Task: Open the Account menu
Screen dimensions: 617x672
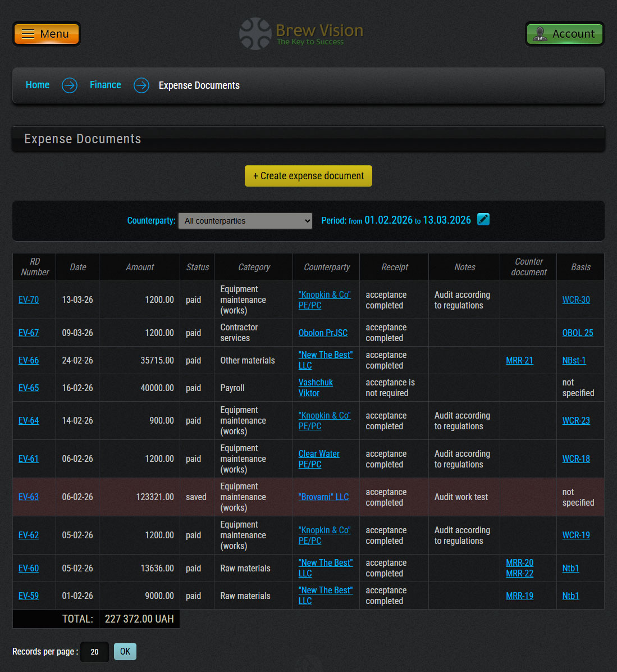Action: (564, 34)
